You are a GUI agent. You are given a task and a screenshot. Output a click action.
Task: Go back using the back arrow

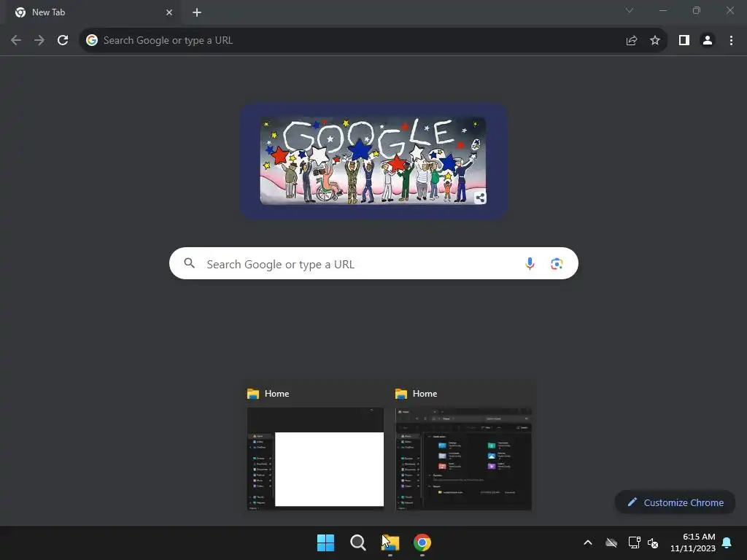point(16,40)
